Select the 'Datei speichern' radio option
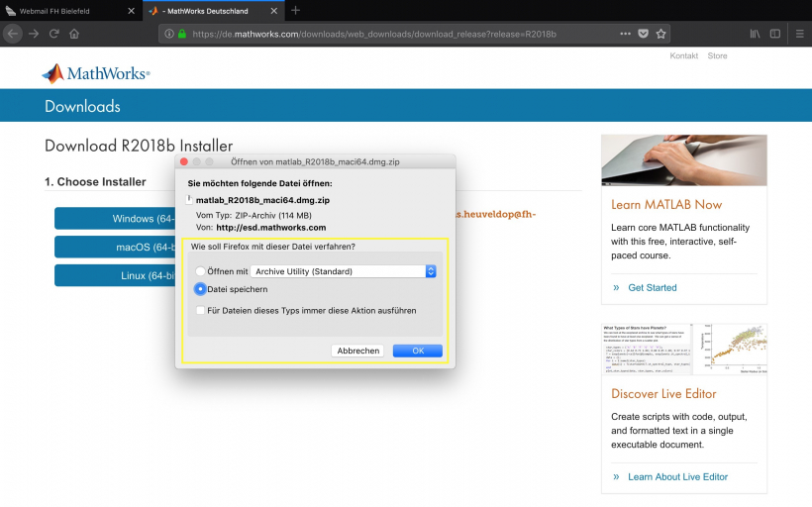 [x=201, y=289]
